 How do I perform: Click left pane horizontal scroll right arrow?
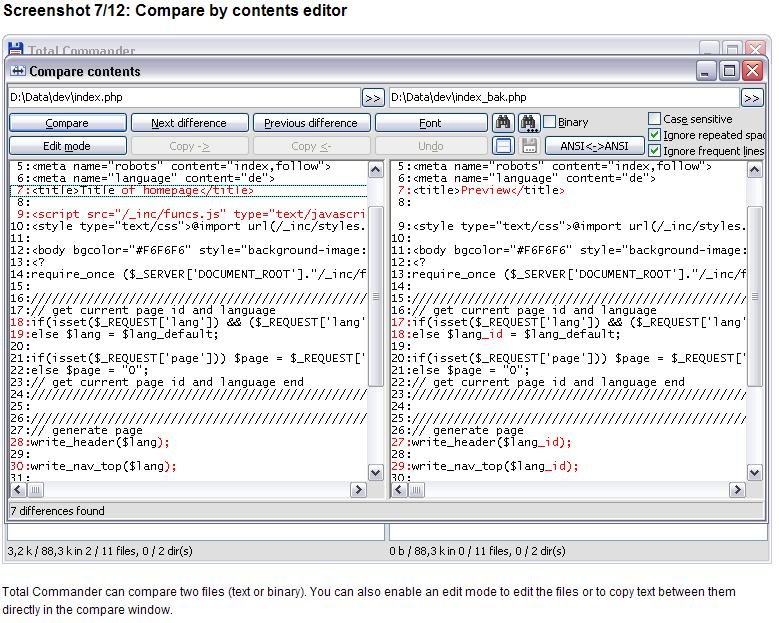[x=358, y=490]
